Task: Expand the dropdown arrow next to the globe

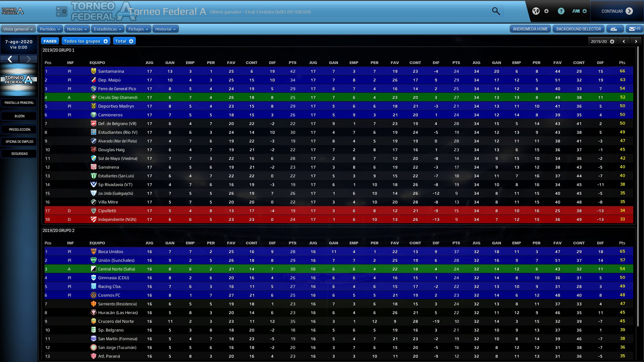Action: pos(546,11)
